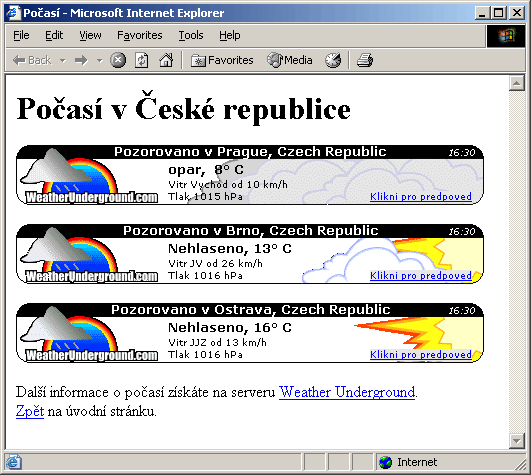This screenshot has width=531, height=475.
Task: Click the Ostrava WeatherUnderground.com logo image
Action: click(87, 334)
